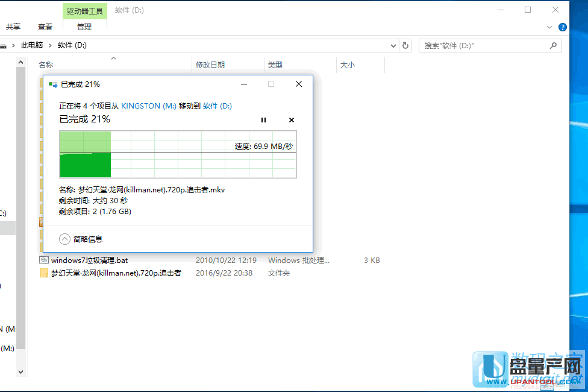
Task: Open address bar history dropdown
Action: (393, 45)
